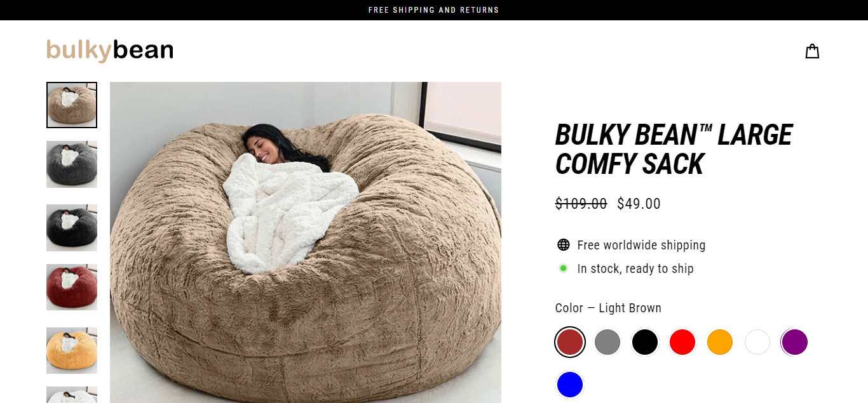Pick the white color swatch
868x403 pixels.
click(757, 342)
